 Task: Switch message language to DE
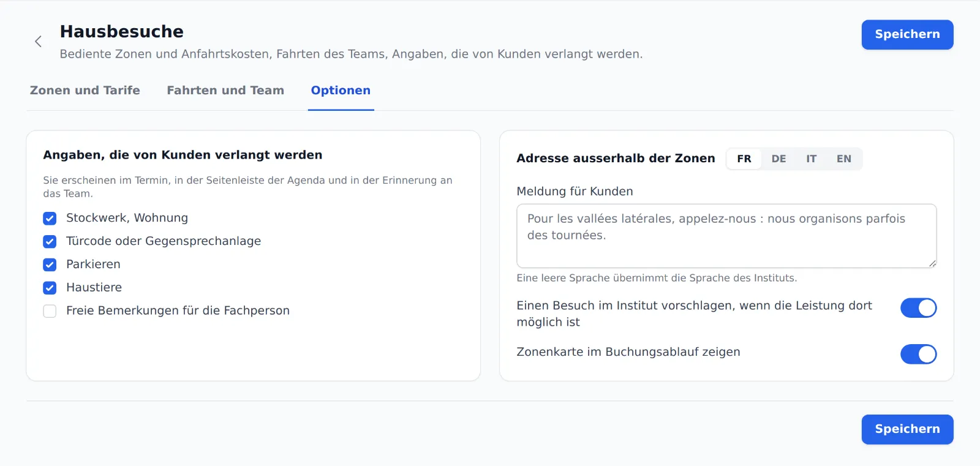click(x=778, y=159)
